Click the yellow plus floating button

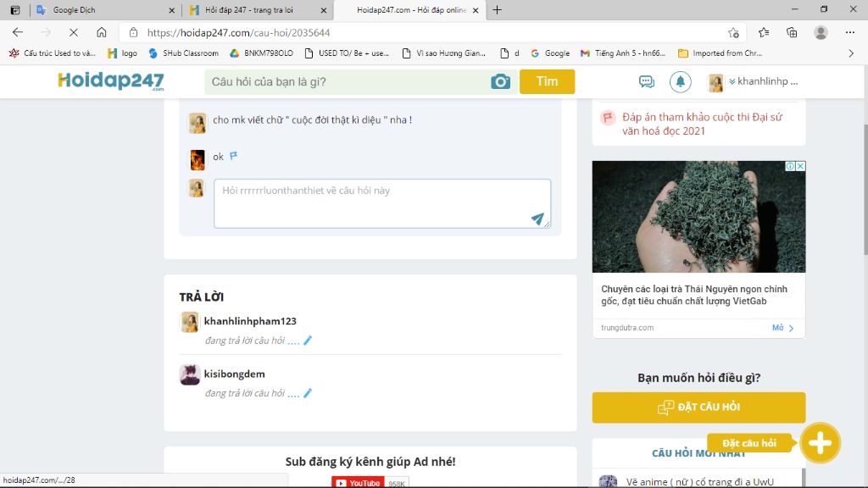tap(820, 442)
